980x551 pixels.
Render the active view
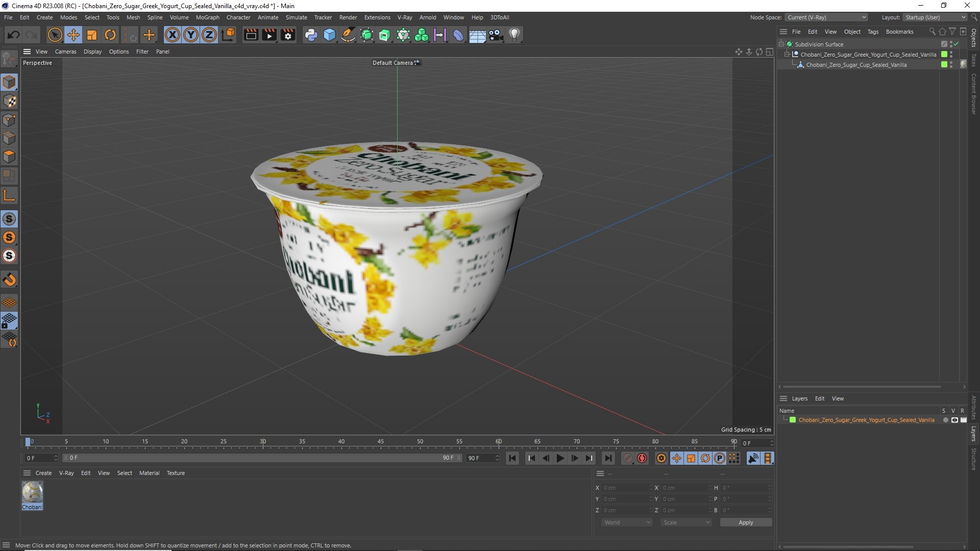tap(251, 35)
